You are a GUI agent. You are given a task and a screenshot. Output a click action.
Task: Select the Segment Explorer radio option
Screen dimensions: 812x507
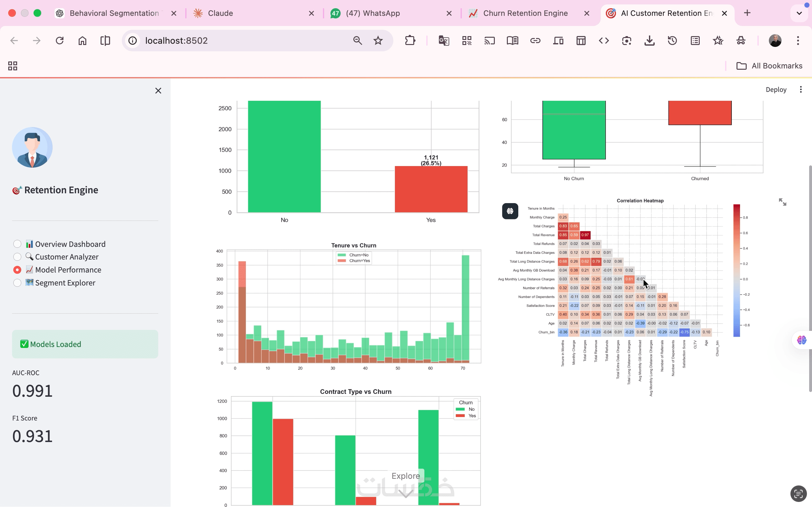(17, 283)
